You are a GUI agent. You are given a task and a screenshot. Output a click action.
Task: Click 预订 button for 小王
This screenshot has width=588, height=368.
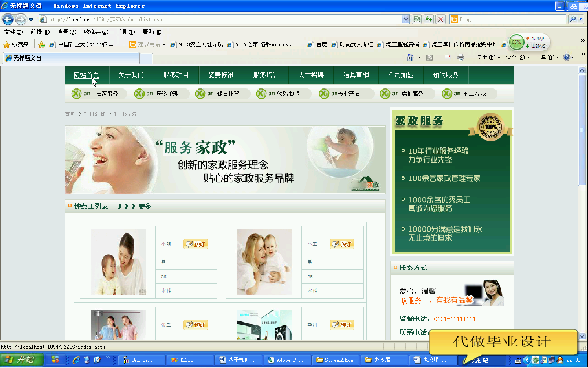click(x=342, y=244)
